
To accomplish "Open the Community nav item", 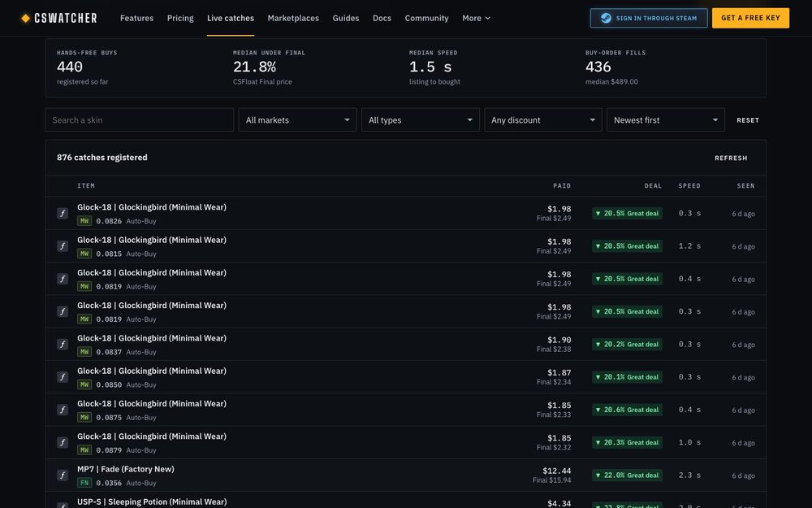I will [x=427, y=18].
